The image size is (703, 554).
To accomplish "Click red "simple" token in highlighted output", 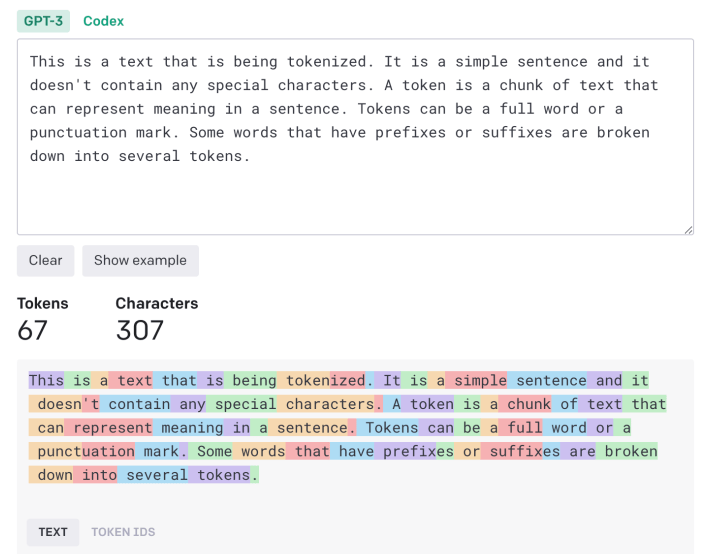I will 480,380.
